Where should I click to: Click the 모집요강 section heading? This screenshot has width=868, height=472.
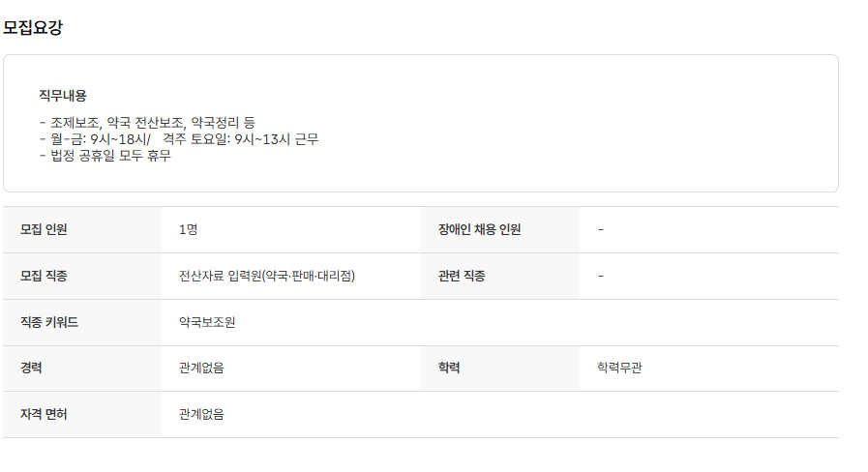(x=33, y=27)
